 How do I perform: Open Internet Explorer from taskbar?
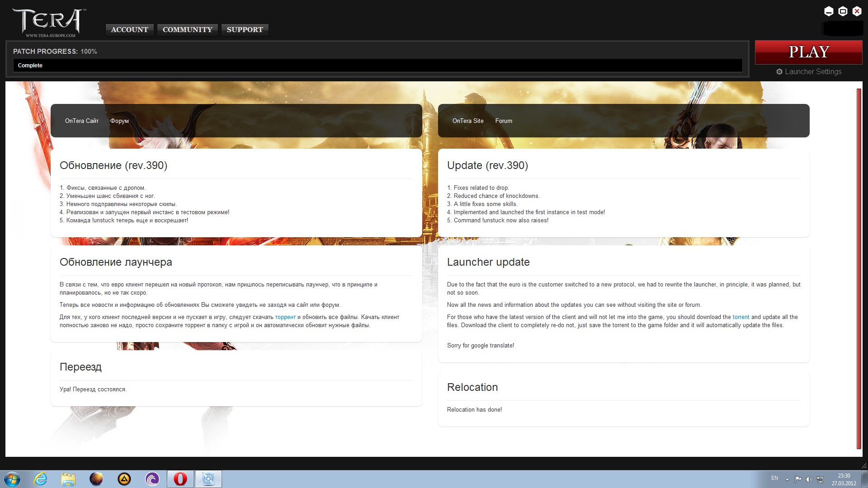tap(40, 479)
